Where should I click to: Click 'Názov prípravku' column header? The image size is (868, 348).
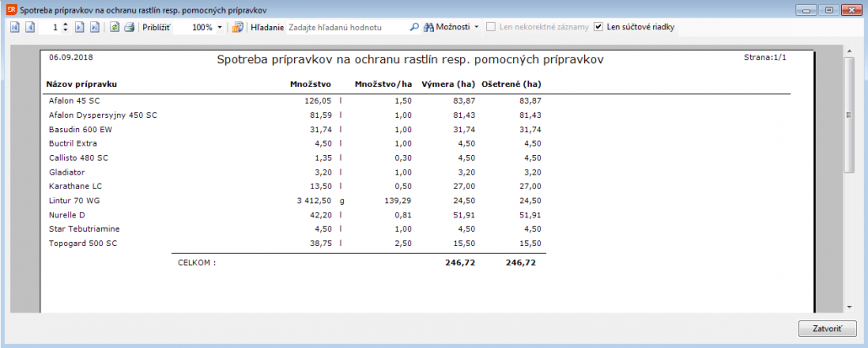coord(82,84)
